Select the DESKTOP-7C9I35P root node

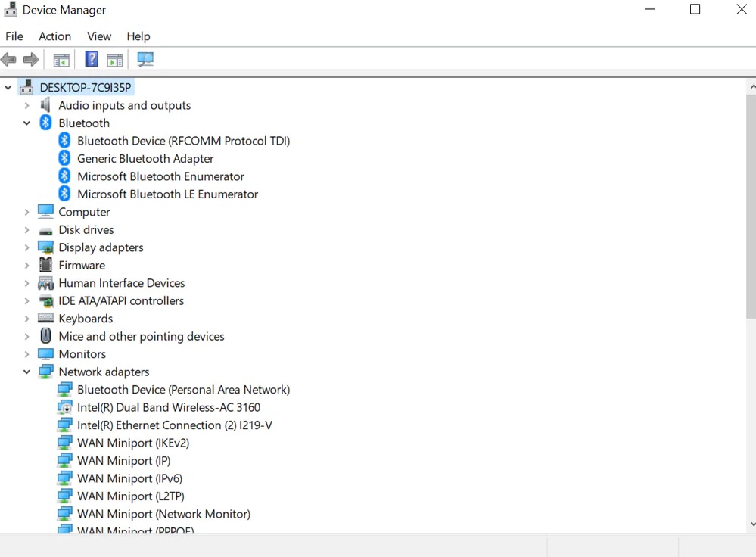pos(85,88)
